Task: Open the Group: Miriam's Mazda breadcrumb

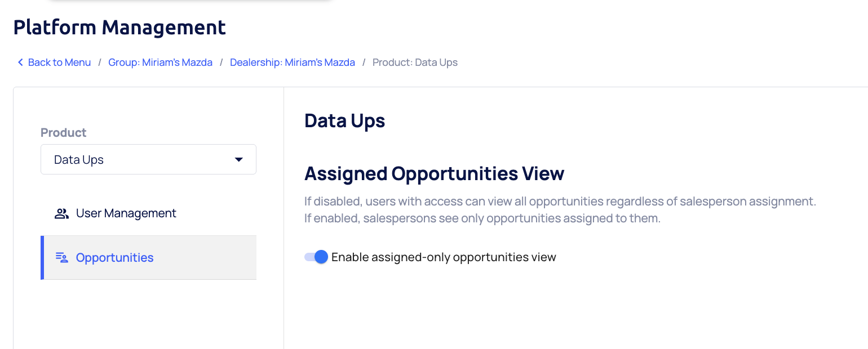Action: (x=160, y=62)
